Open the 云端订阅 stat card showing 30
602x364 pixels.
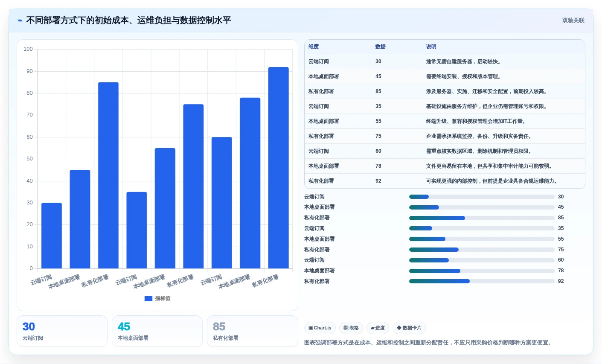pyautogui.click(x=62, y=331)
